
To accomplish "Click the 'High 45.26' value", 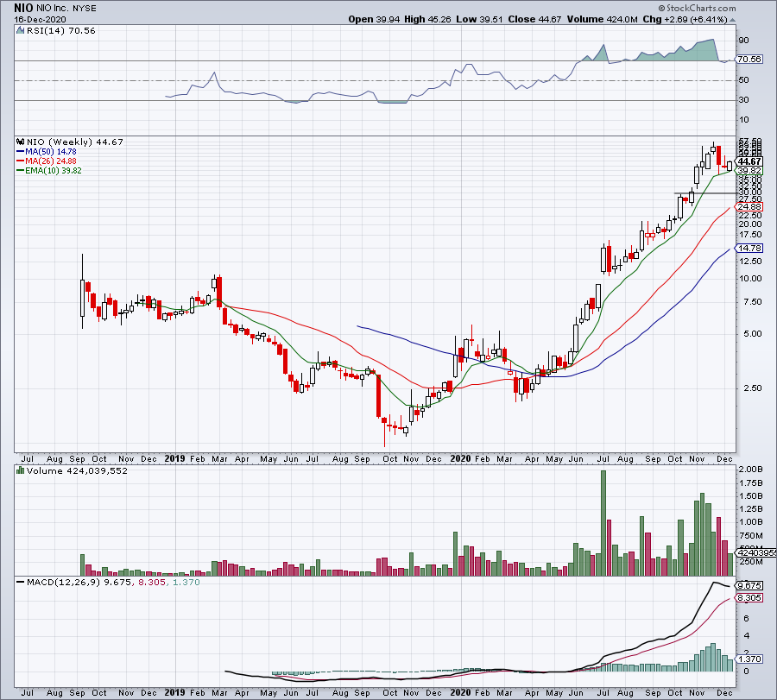I will 427,19.
